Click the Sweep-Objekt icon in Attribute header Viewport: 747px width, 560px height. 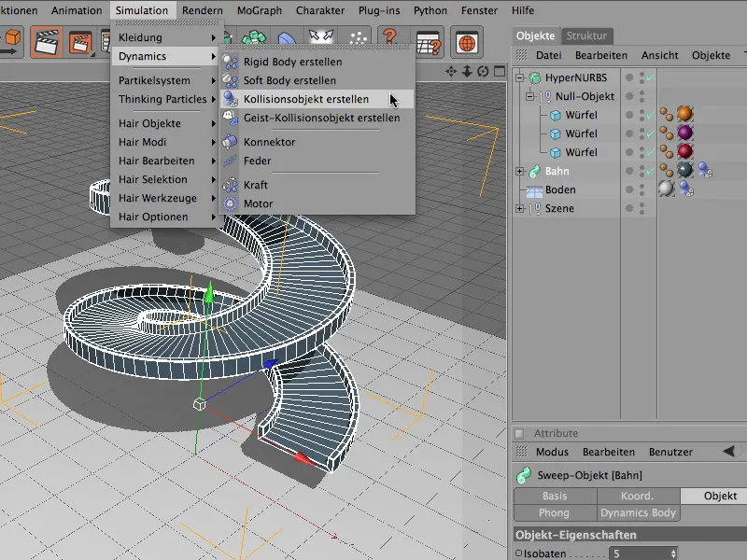coord(524,475)
